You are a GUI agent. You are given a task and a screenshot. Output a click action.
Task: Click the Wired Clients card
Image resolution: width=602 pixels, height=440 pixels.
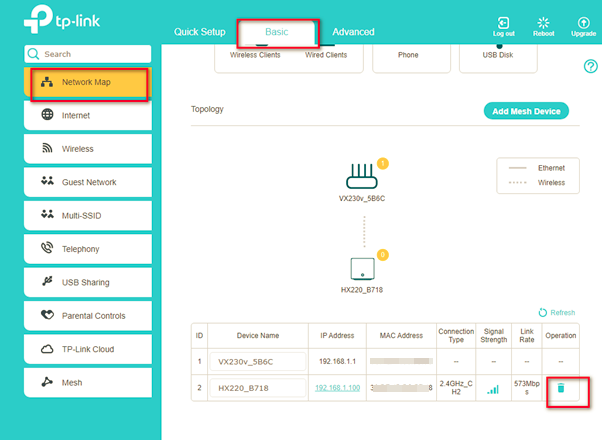pos(326,55)
